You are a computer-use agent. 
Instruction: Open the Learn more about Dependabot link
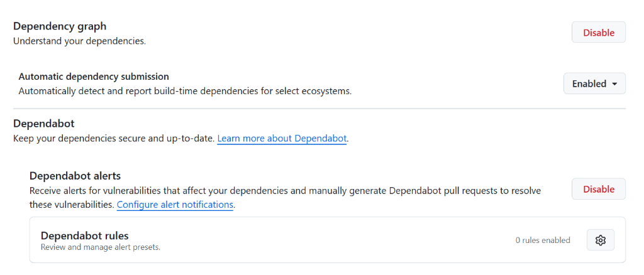click(282, 139)
